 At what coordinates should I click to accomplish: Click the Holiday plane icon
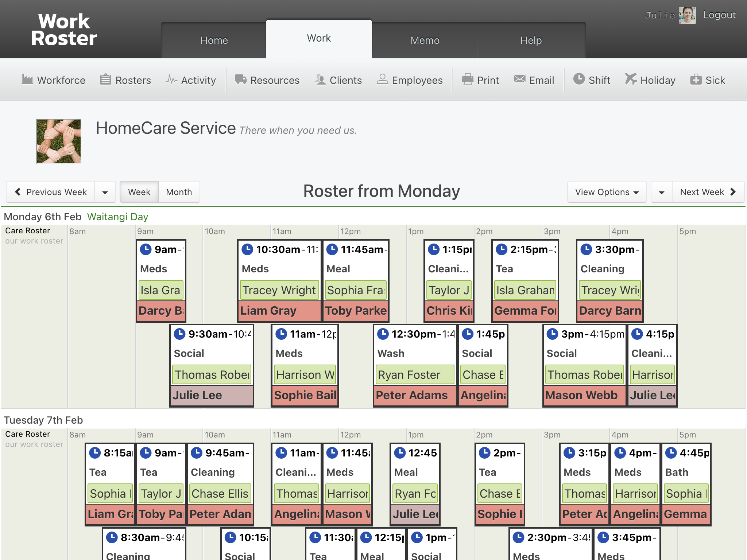631,79
